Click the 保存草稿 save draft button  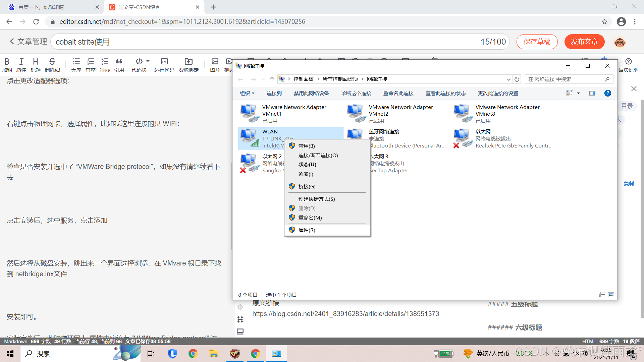coord(537,42)
